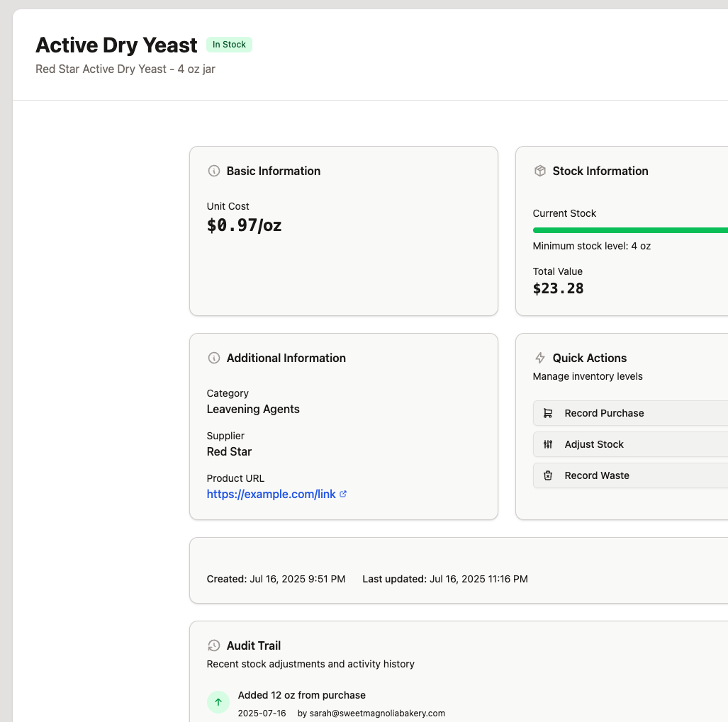This screenshot has width=728, height=722.
Task: Click the Stock Information box icon
Action: pos(539,171)
